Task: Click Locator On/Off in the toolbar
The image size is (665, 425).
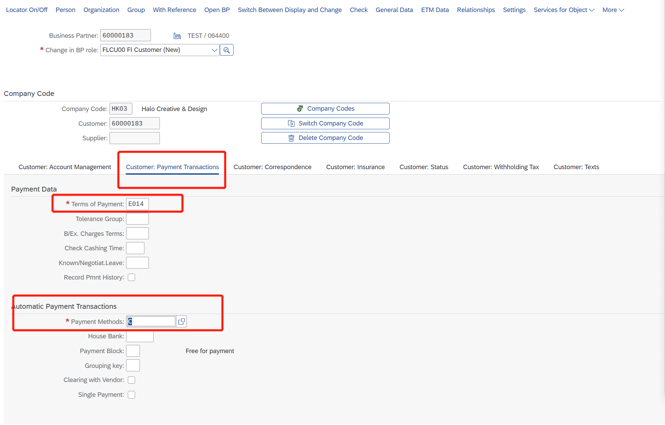Action: coord(27,10)
